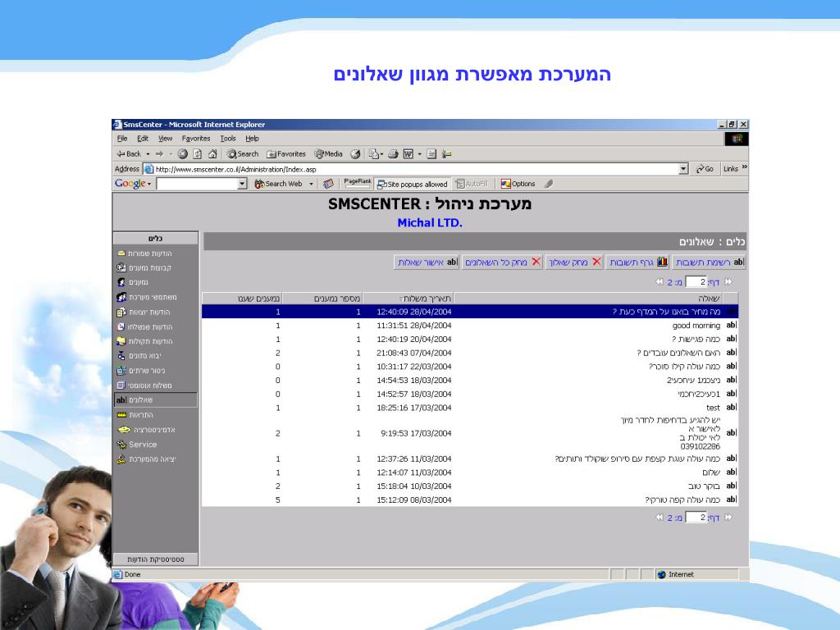Screen dimensions: 840x630
Task: Click יציאה מהמערכת logout sidebar item
Action: click(x=146, y=459)
